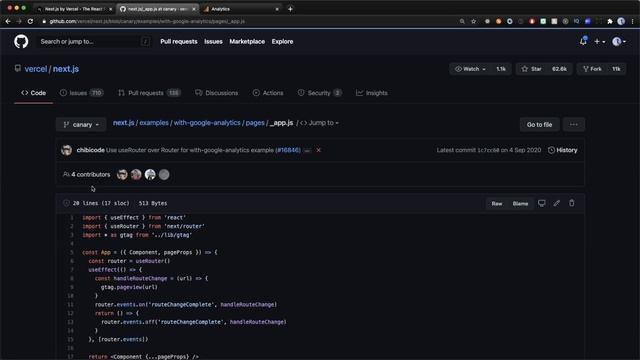The height and width of the screenshot is (360, 640).
Task: Open pull request #16846 link
Action: pos(288,150)
